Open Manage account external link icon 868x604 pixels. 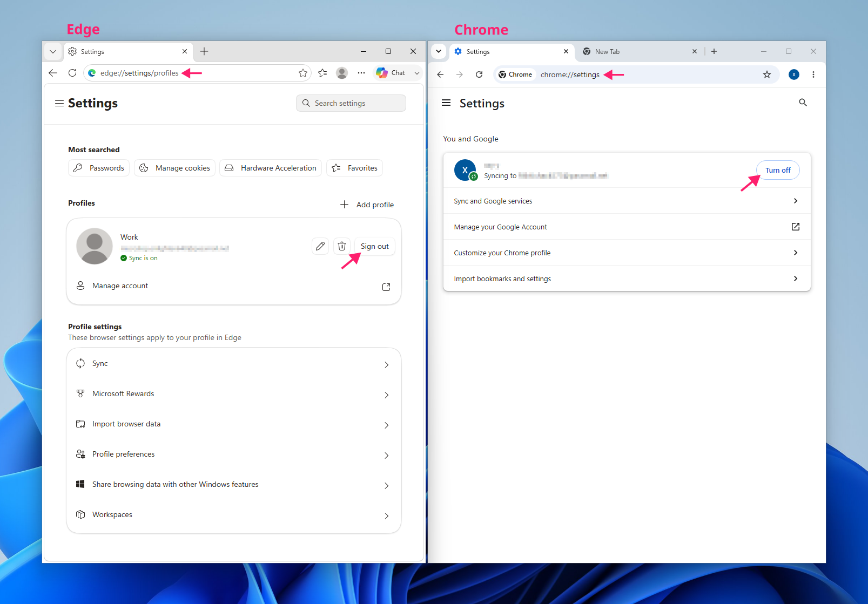click(386, 287)
